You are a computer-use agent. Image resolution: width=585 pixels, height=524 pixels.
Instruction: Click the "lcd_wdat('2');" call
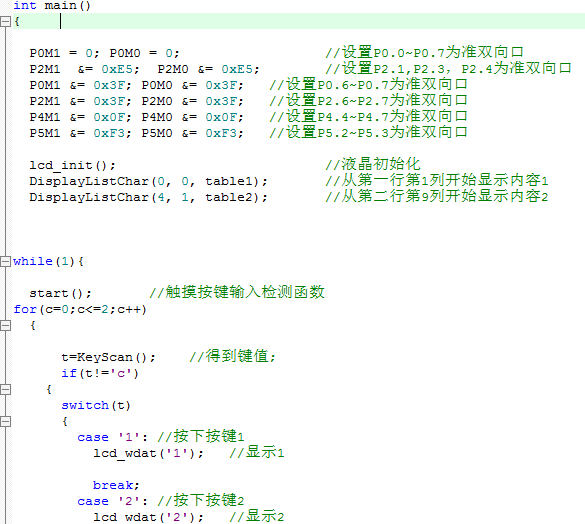point(148,517)
